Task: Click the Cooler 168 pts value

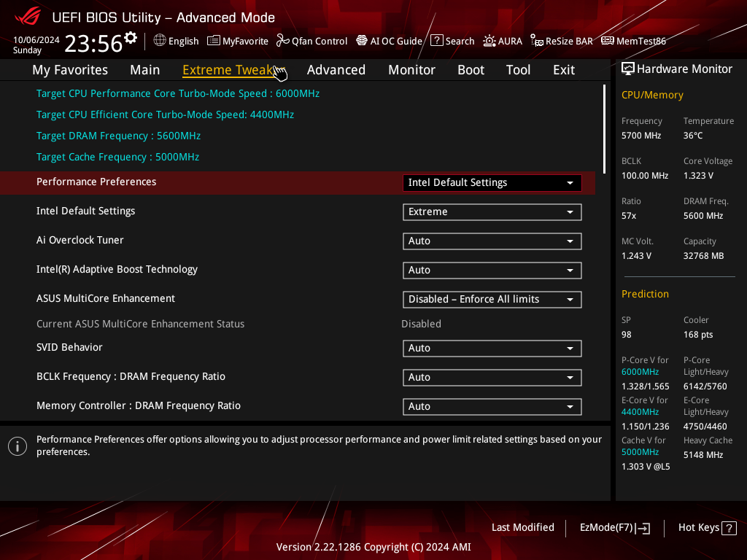Action: 698,335
